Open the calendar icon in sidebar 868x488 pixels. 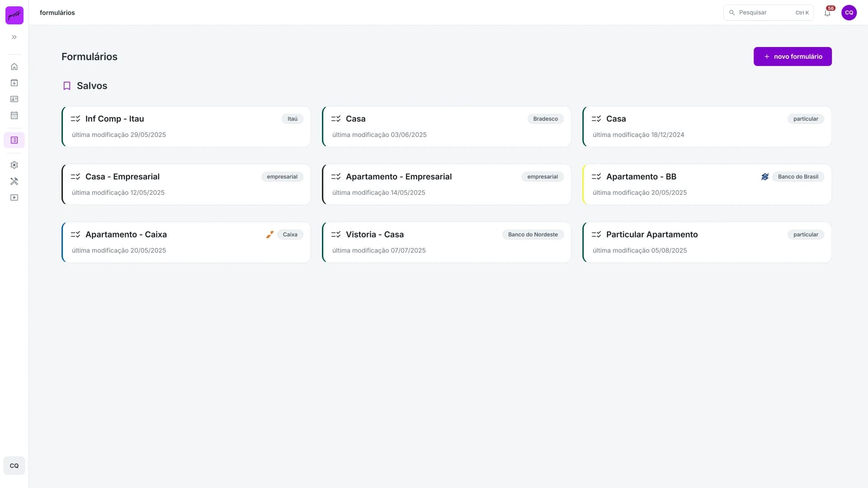point(14,115)
